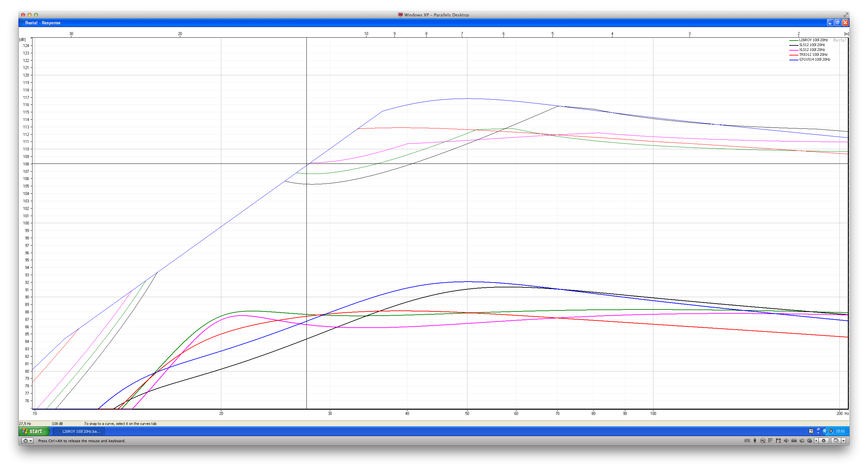
Task: Click the switch view mode windows button
Action: click(836, 441)
